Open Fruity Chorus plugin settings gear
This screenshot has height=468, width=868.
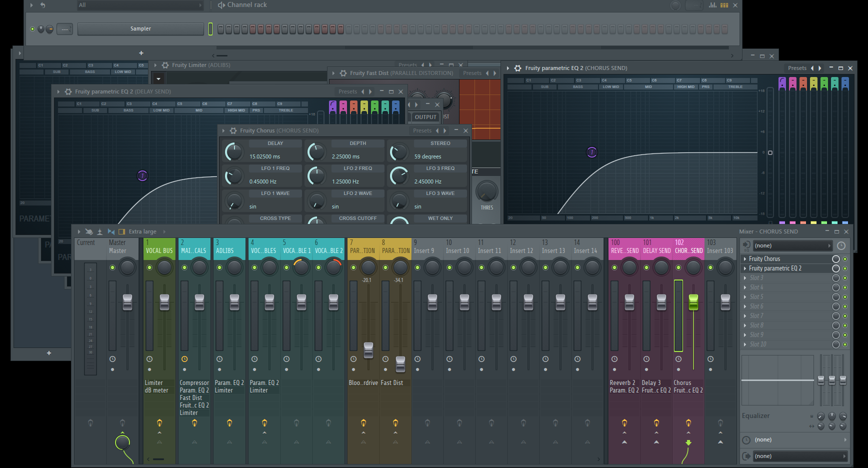coord(233,130)
